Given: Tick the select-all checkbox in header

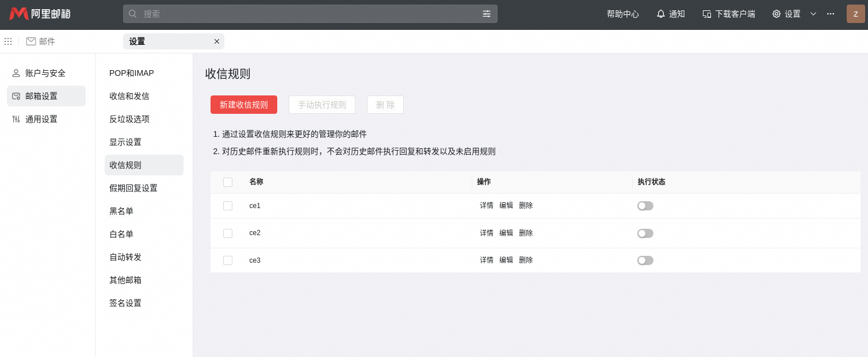Looking at the screenshot, I should click(x=228, y=182).
